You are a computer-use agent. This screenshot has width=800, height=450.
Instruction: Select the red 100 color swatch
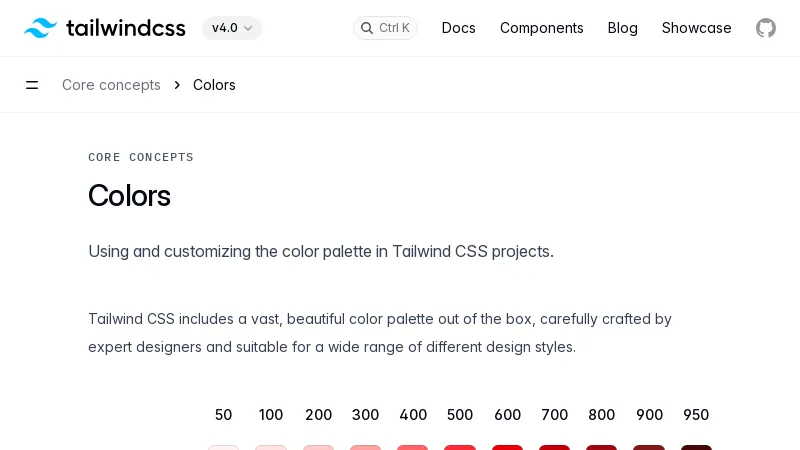click(271, 447)
